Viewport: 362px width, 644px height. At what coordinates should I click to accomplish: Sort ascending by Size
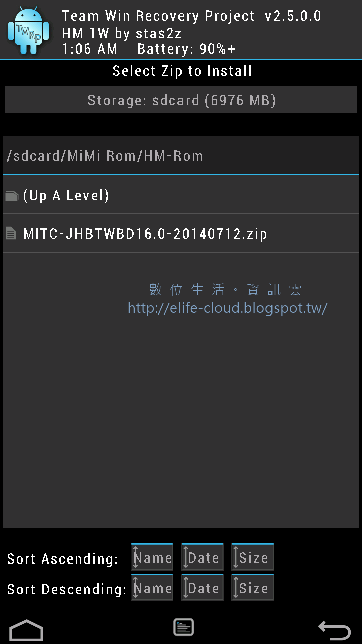253,557
